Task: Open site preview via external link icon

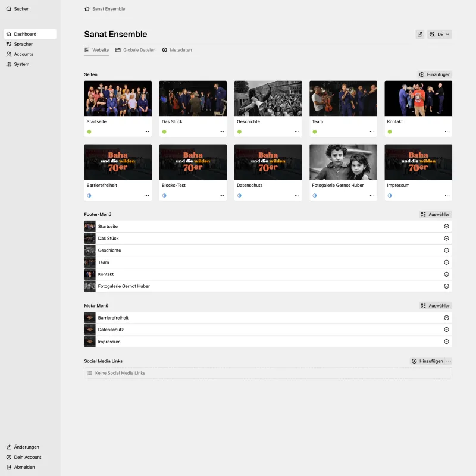Action: tap(419, 34)
